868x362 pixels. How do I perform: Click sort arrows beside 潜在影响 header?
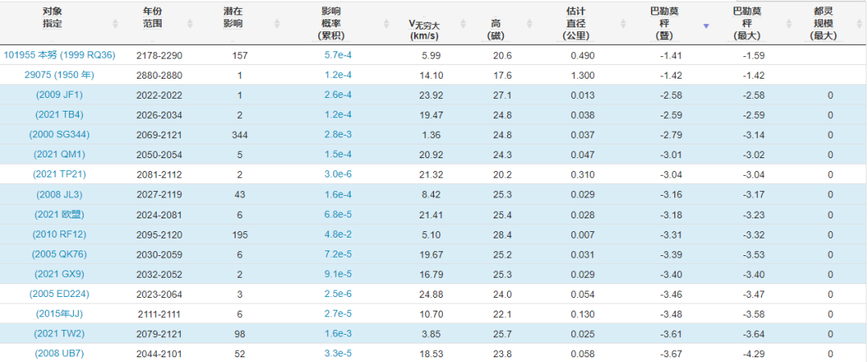click(x=276, y=24)
